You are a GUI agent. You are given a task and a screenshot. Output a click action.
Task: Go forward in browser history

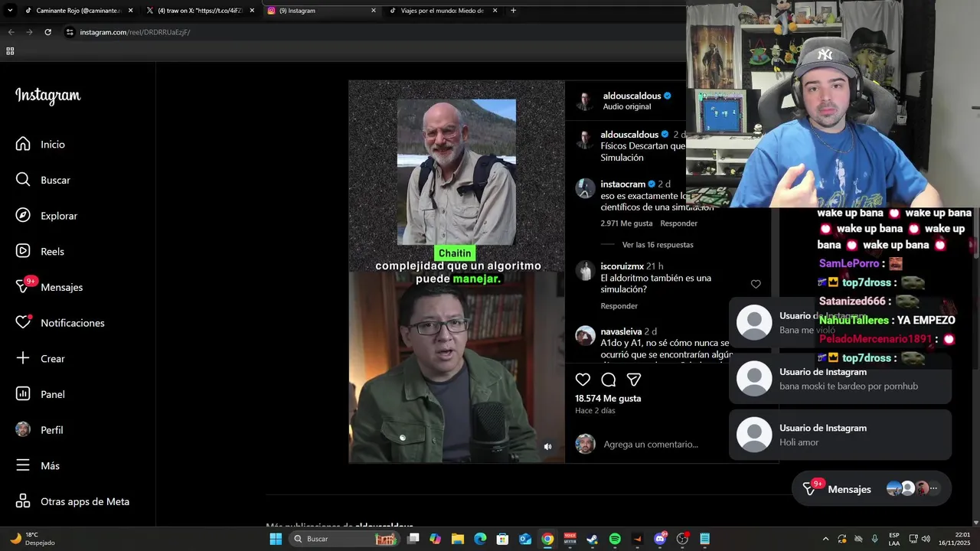tap(29, 32)
